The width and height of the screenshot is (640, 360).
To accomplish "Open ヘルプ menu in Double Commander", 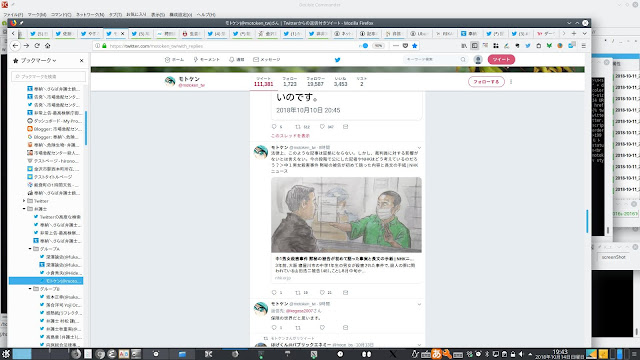I will click(206, 14).
